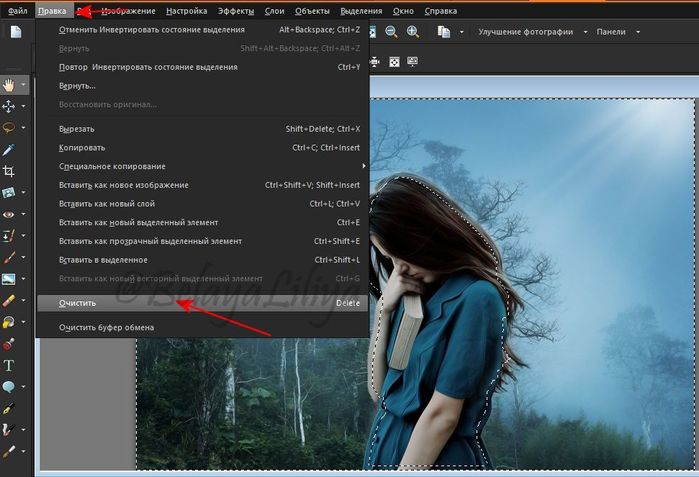
Task: Expand the lasso selection tool flyout arrow
Action: click(x=23, y=128)
